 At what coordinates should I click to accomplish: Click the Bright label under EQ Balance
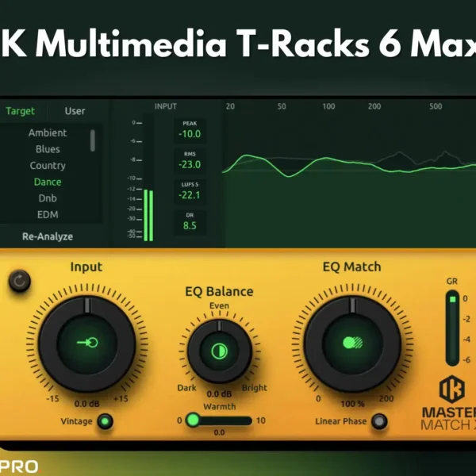pos(255,388)
